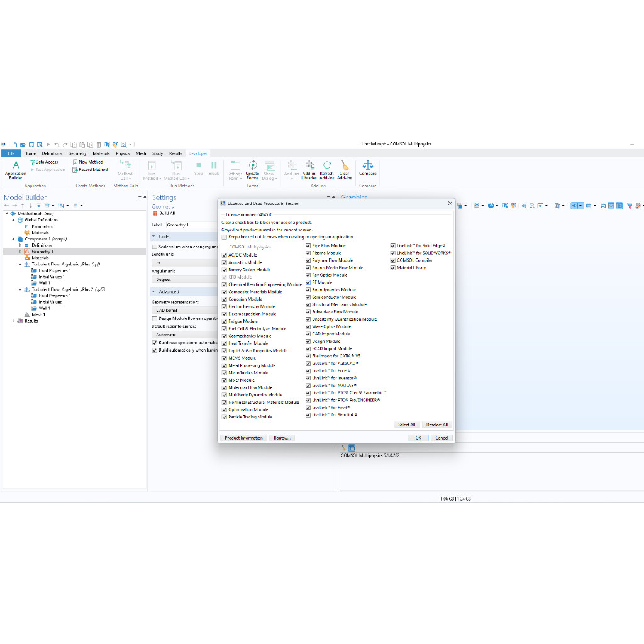Image resolution: width=644 pixels, height=644 pixels.
Task: Switch to the Study ribbon tab
Action: tap(157, 153)
